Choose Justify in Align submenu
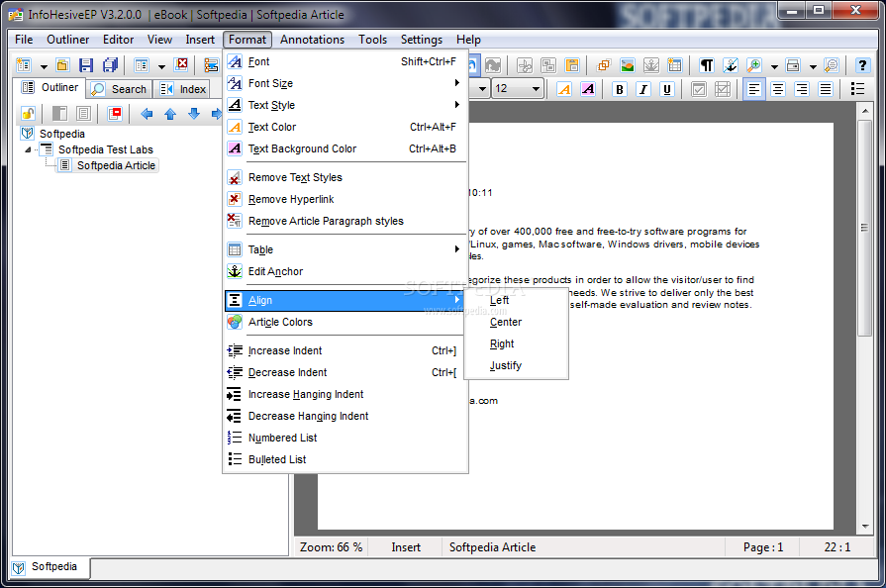The width and height of the screenshot is (886, 588). [x=516, y=365]
